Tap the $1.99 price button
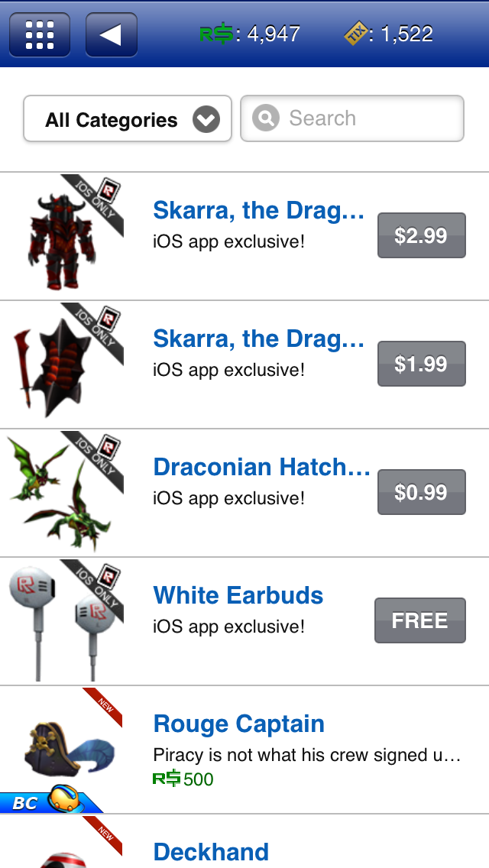Image resolution: width=489 pixels, height=868 pixels. click(x=422, y=364)
